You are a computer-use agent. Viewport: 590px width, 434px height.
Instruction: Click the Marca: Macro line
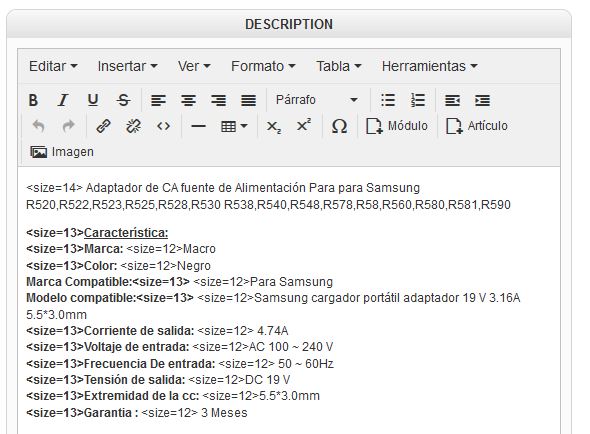tap(121, 249)
